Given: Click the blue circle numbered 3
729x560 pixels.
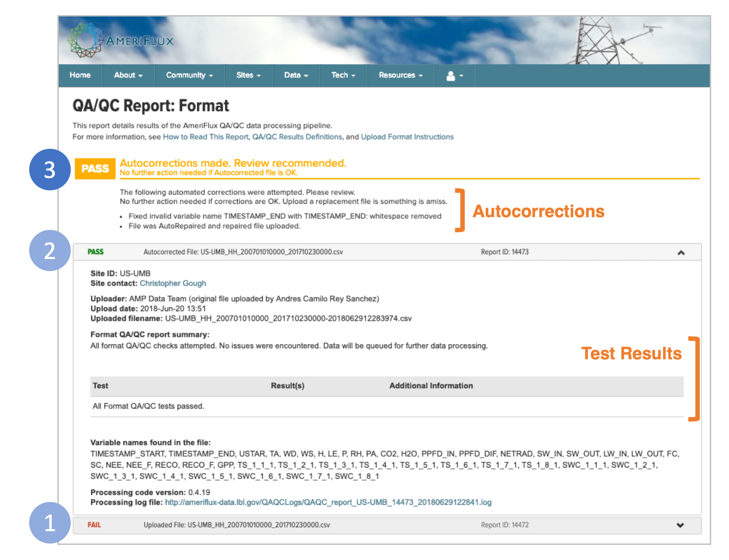Looking at the screenshot, I should coord(50,169).
